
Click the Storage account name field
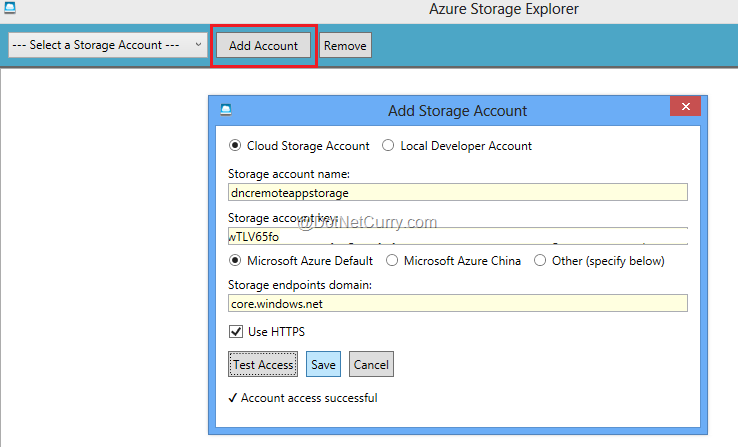(x=457, y=192)
